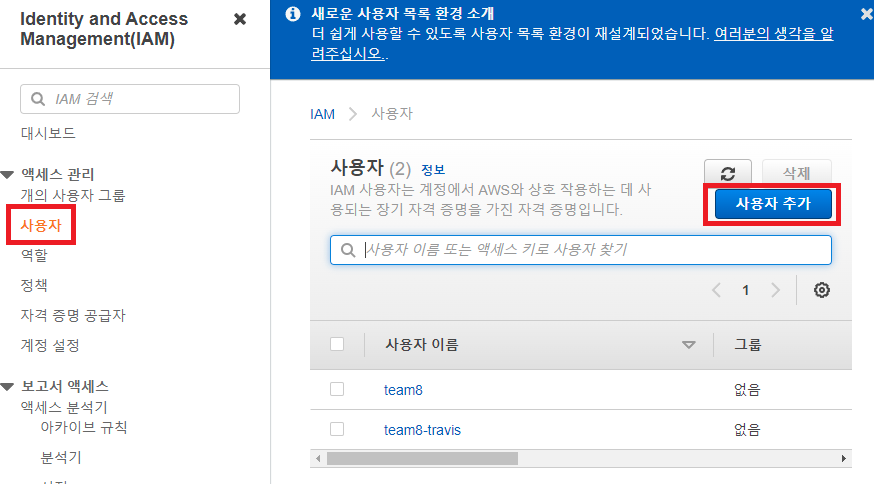Open table preferences gear icon
874x484 pixels.
[822, 290]
